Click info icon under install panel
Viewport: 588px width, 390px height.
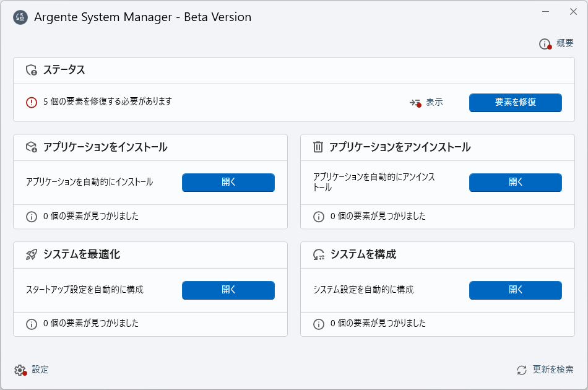(32, 217)
